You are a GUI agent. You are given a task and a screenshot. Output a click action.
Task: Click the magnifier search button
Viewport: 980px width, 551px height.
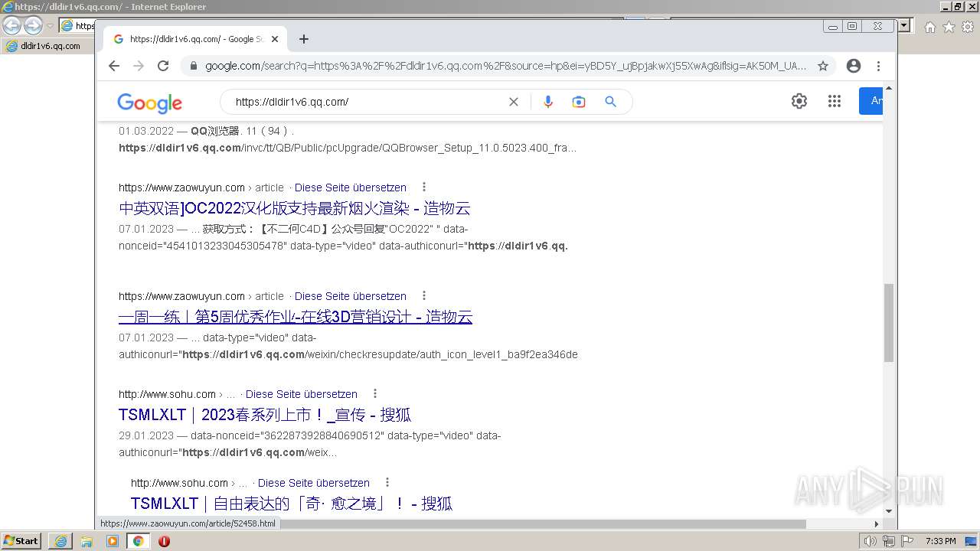click(610, 102)
